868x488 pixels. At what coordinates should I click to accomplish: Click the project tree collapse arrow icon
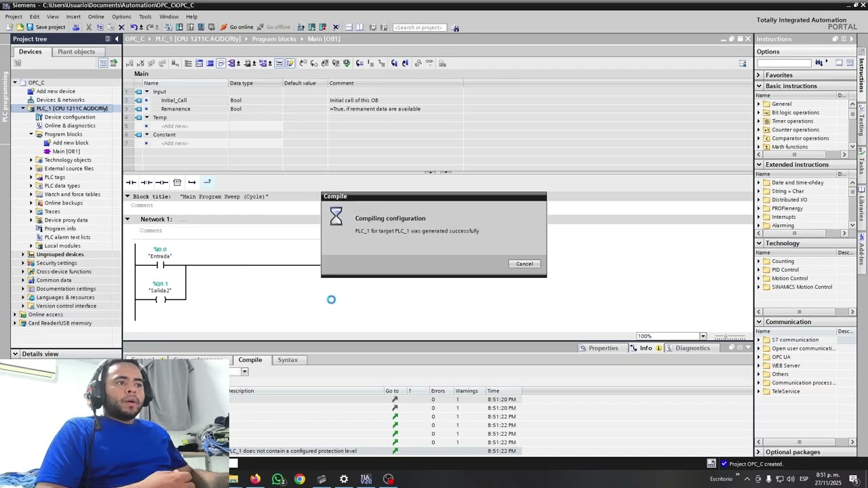116,39
